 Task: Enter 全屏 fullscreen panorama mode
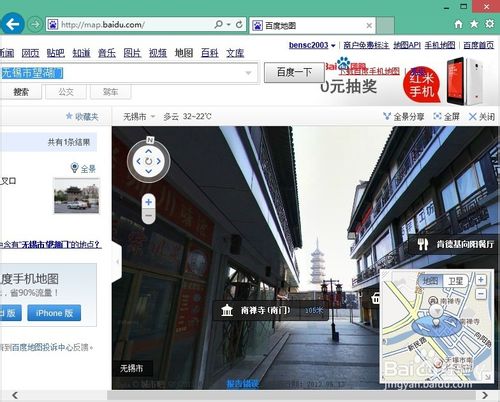446,116
